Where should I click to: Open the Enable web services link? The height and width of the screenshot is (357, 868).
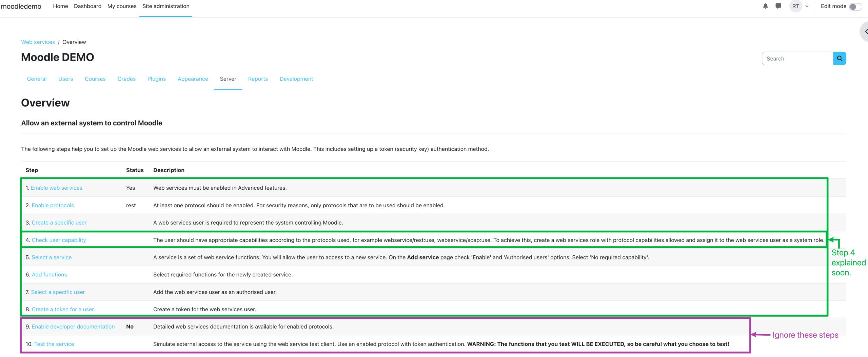pyautogui.click(x=56, y=188)
